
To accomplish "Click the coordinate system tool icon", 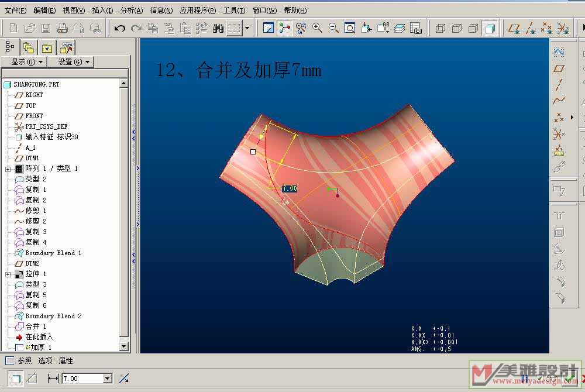I will pos(559,134).
